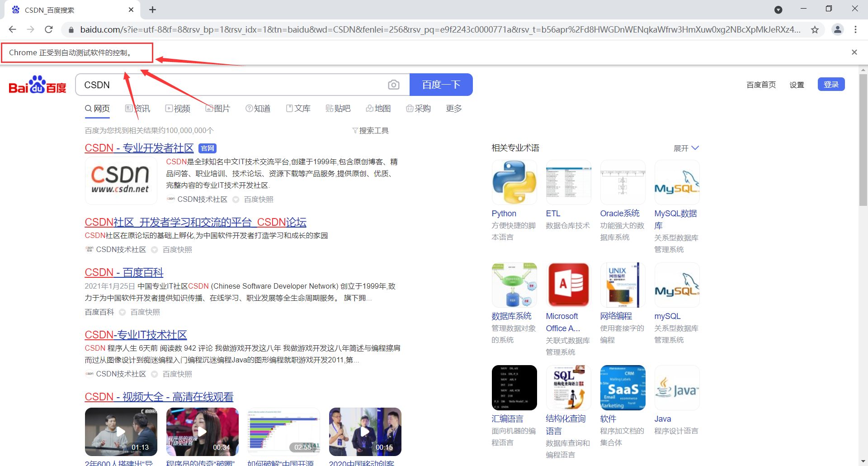Image resolution: width=868 pixels, height=466 pixels.
Task: Open the 贴吧 tab
Action: tap(338, 109)
